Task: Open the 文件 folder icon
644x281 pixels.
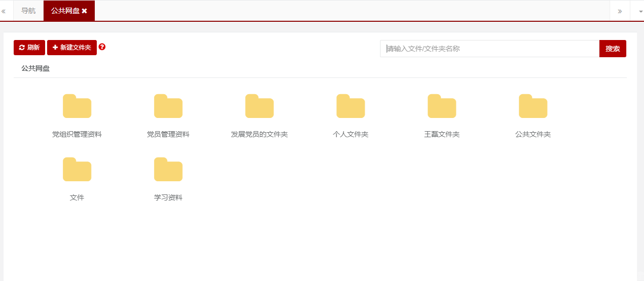Action: coord(77,170)
